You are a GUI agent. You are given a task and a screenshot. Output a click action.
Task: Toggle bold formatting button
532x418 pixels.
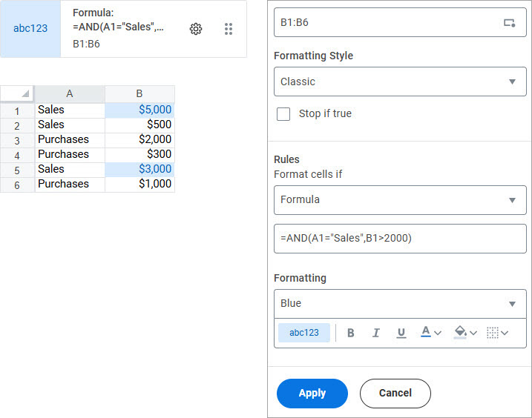pos(351,333)
